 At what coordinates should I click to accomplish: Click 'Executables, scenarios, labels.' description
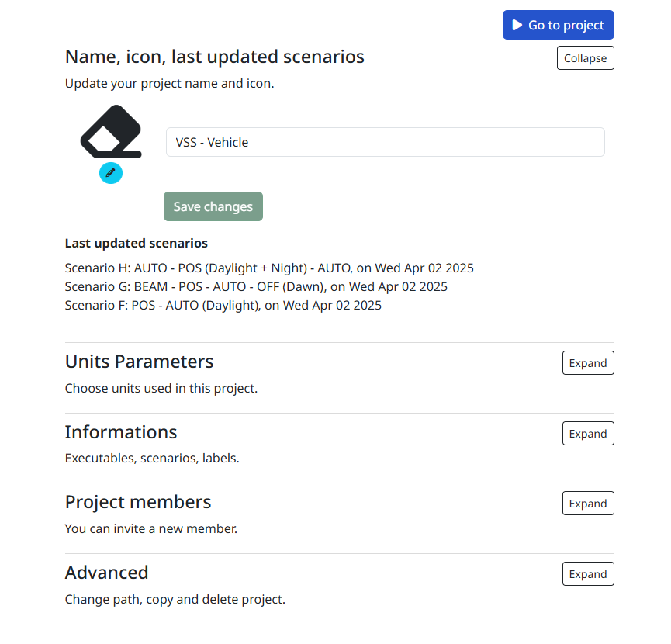click(152, 459)
